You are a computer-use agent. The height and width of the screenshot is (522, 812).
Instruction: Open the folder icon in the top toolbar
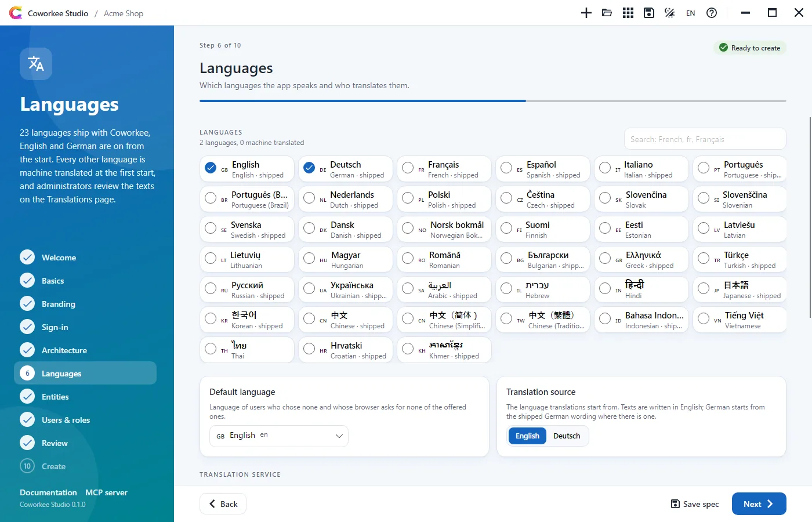[x=607, y=13]
